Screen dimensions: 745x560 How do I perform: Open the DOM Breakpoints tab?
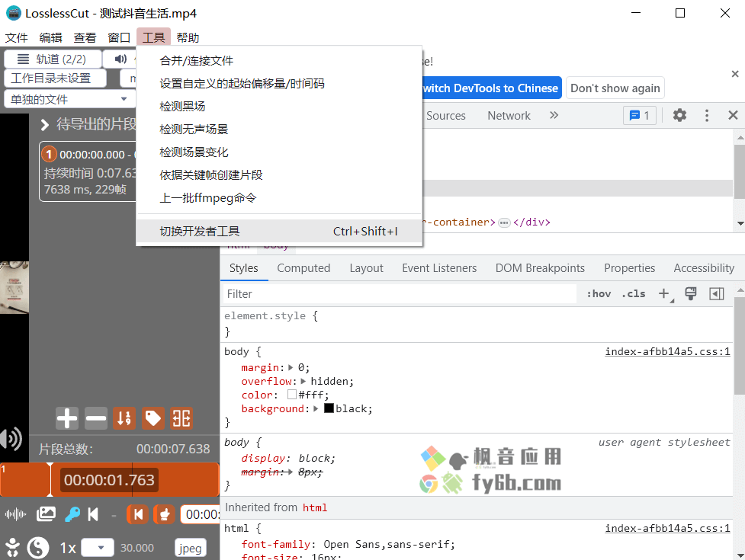pyautogui.click(x=540, y=268)
